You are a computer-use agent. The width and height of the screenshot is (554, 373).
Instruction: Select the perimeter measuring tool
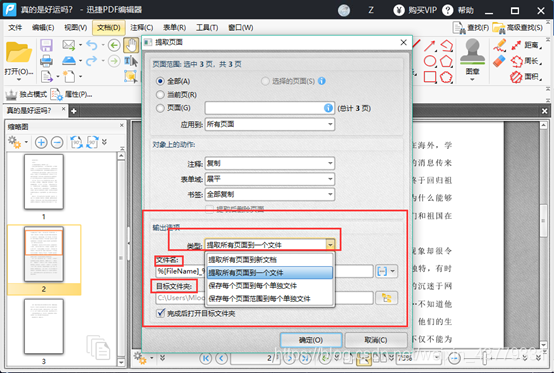click(526, 61)
